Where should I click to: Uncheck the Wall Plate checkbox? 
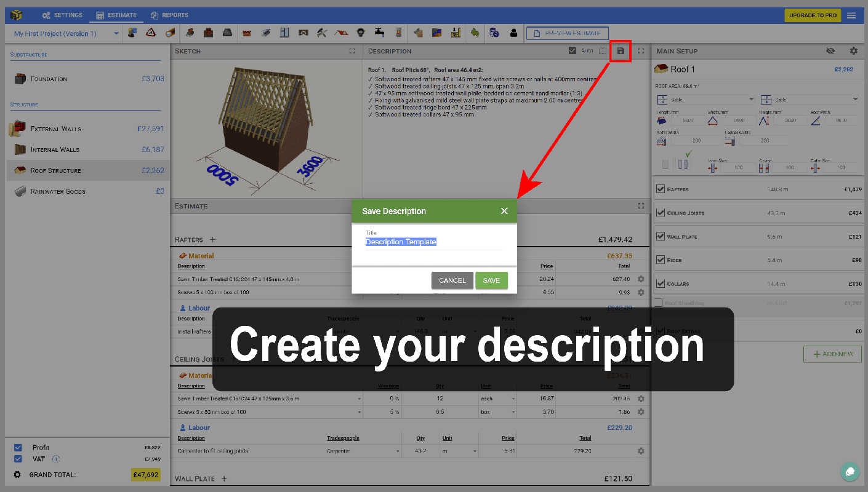661,236
